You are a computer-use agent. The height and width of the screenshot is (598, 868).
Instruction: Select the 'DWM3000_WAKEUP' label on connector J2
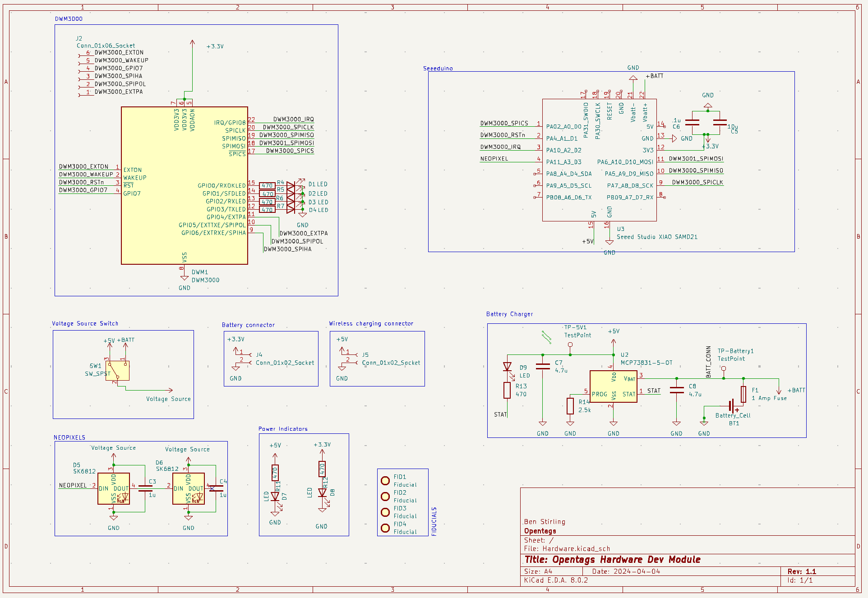point(121,60)
